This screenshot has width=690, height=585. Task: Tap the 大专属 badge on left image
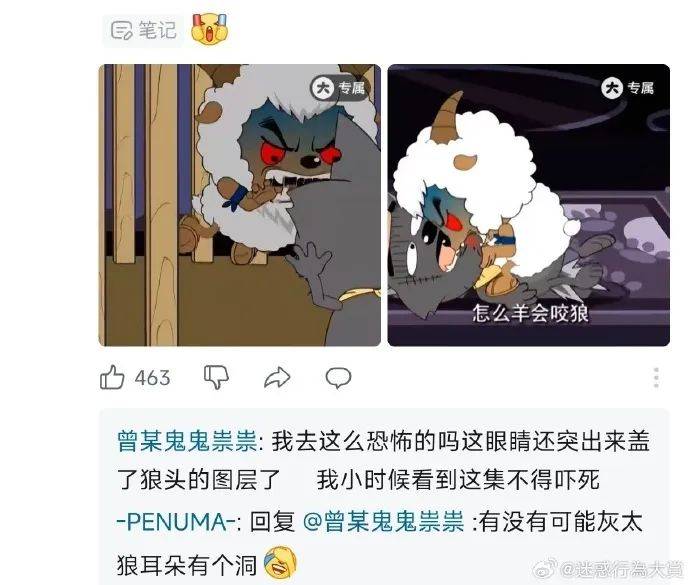(x=339, y=88)
